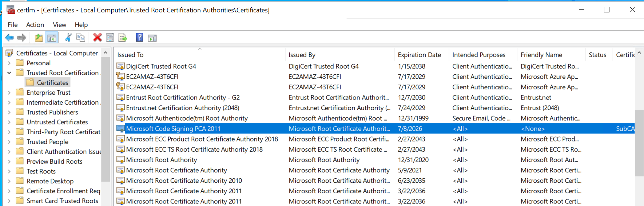Screen dimensions: 644x206
Task: Select the Microsoft Root Certificate Authority row
Action: coord(375,170)
